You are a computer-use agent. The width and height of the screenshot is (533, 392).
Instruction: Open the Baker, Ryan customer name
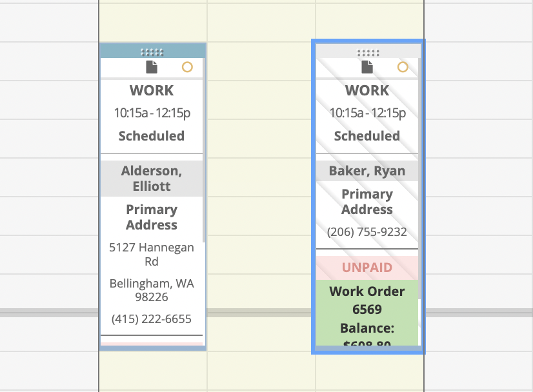coord(367,171)
